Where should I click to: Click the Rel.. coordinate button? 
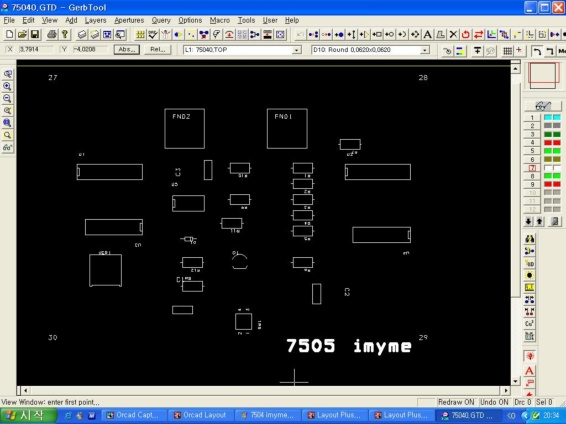point(158,49)
